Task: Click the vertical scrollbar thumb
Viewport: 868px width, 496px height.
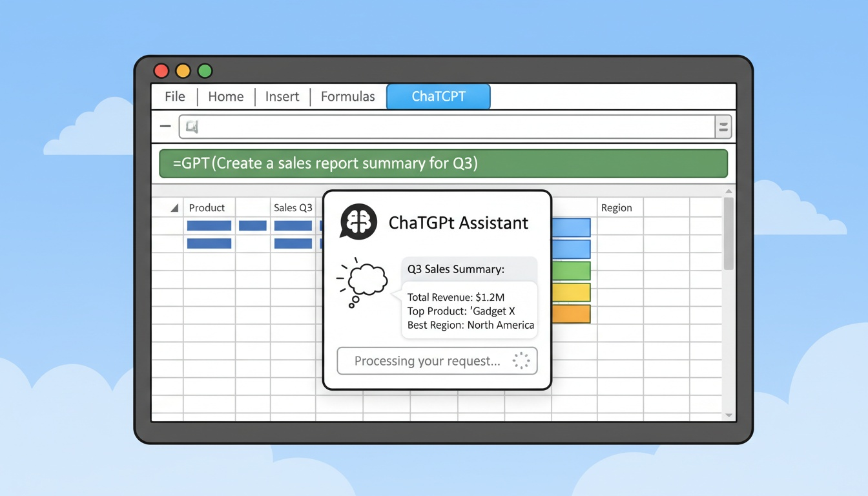Action: (728, 232)
